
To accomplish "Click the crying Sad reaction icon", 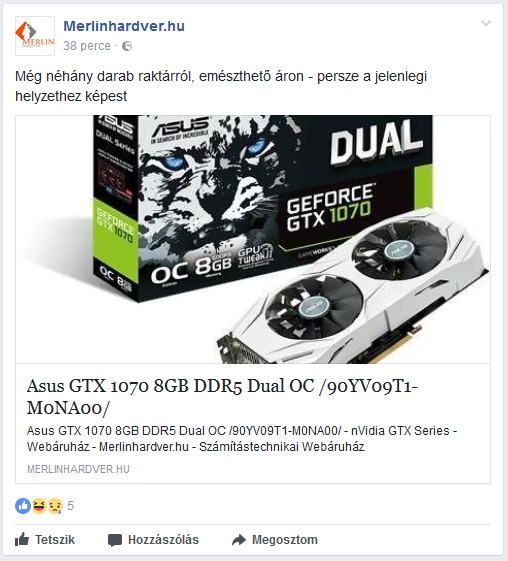I will [x=55, y=506].
